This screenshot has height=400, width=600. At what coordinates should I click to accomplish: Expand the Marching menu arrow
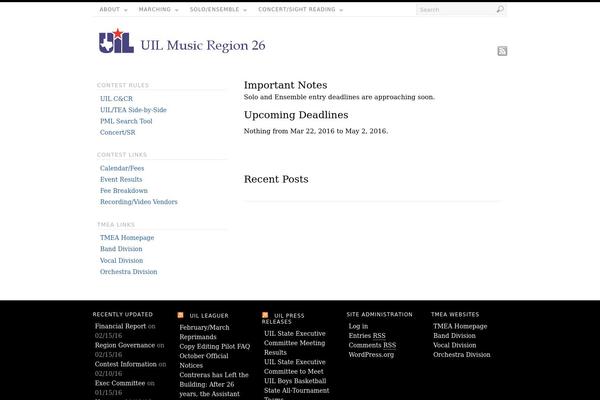tap(177, 10)
